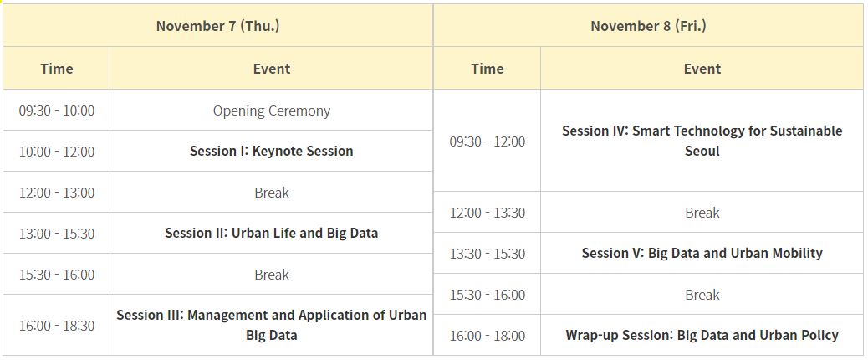Select the 16:00 - 18:00 time slot
This screenshot has width=868, height=360.
click(x=487, y=335)
